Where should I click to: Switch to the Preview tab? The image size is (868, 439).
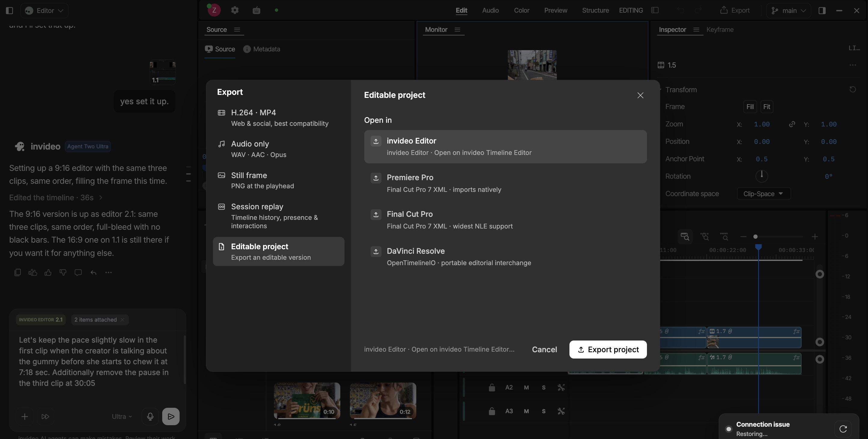[x=556, y=11]
